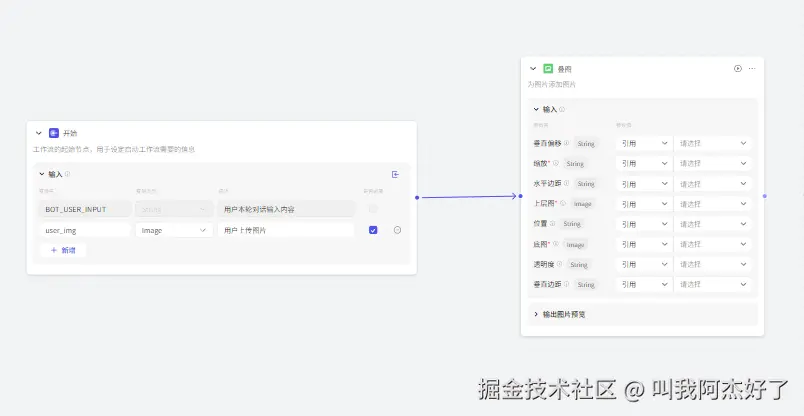This screenshot has width=804, height=416.
Task: Click the user_img variable name field
Action: 85,230
